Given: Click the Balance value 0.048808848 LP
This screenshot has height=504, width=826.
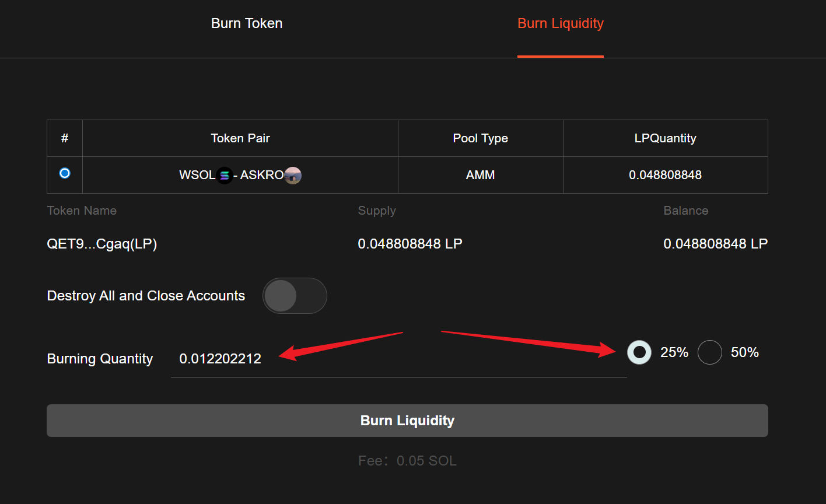Looking at the screenshot, I should (x=715, y=244).
